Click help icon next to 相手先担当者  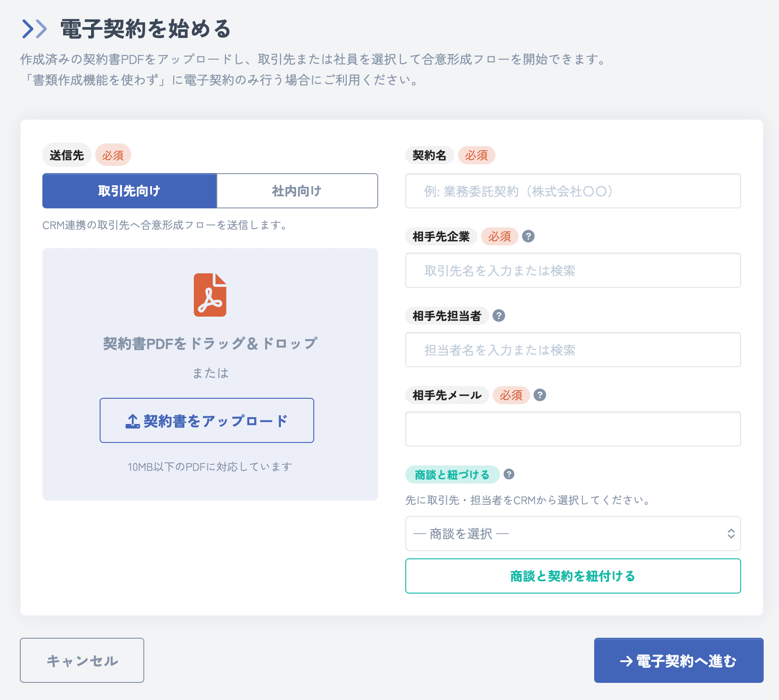[x=499, y=316]
